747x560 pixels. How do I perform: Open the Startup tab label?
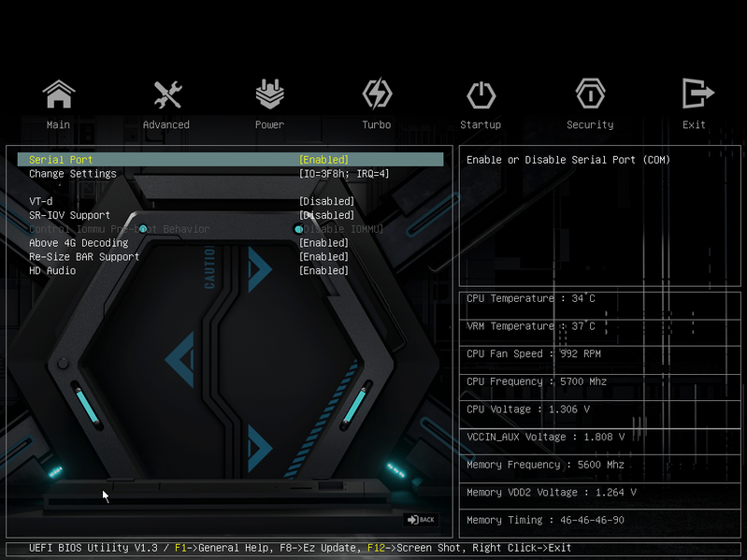point(481,124)
